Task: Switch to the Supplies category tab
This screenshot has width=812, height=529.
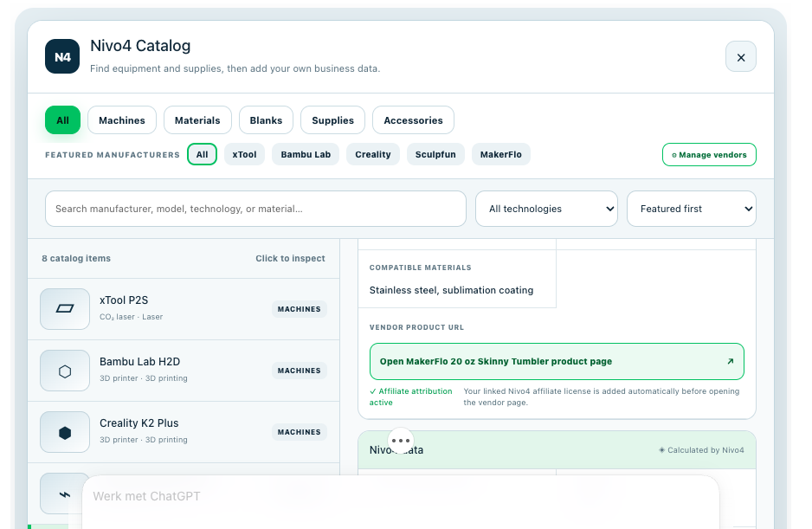Action: coord(332,120)
